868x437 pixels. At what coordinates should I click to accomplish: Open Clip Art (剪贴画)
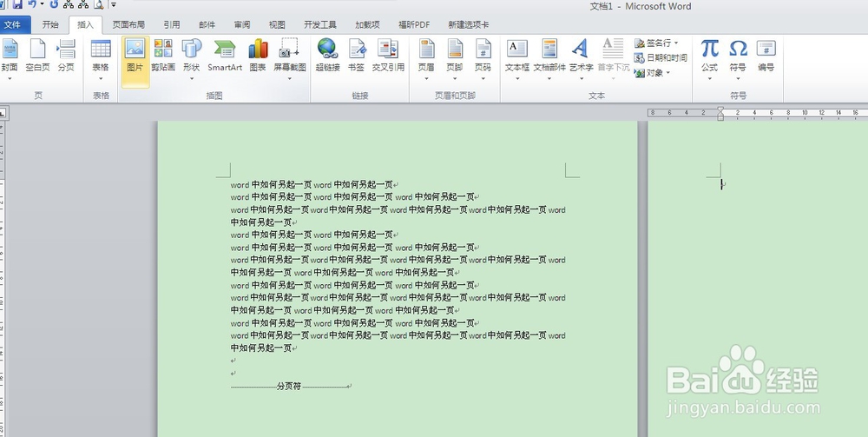[x=163, y=56]
